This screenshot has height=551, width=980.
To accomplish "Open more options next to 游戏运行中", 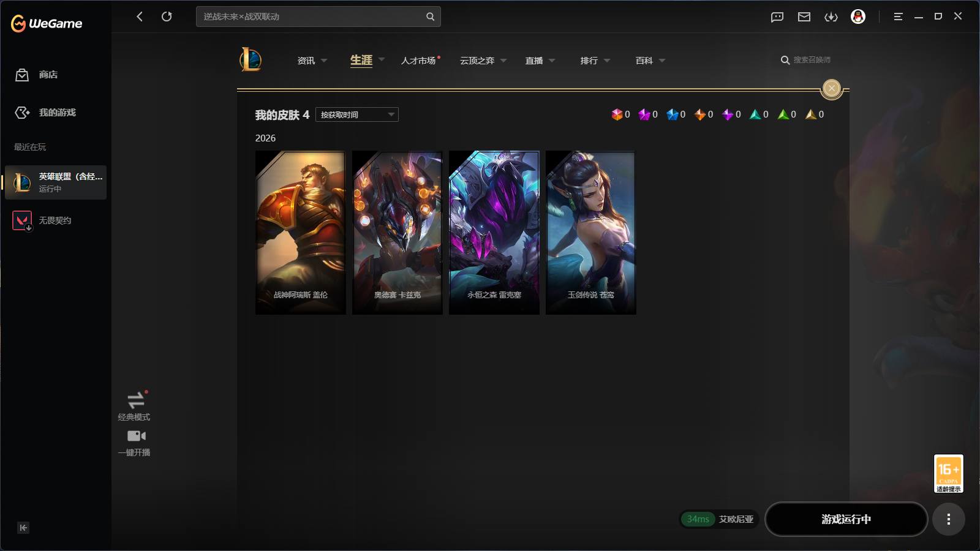I will (x=949, y=519).
